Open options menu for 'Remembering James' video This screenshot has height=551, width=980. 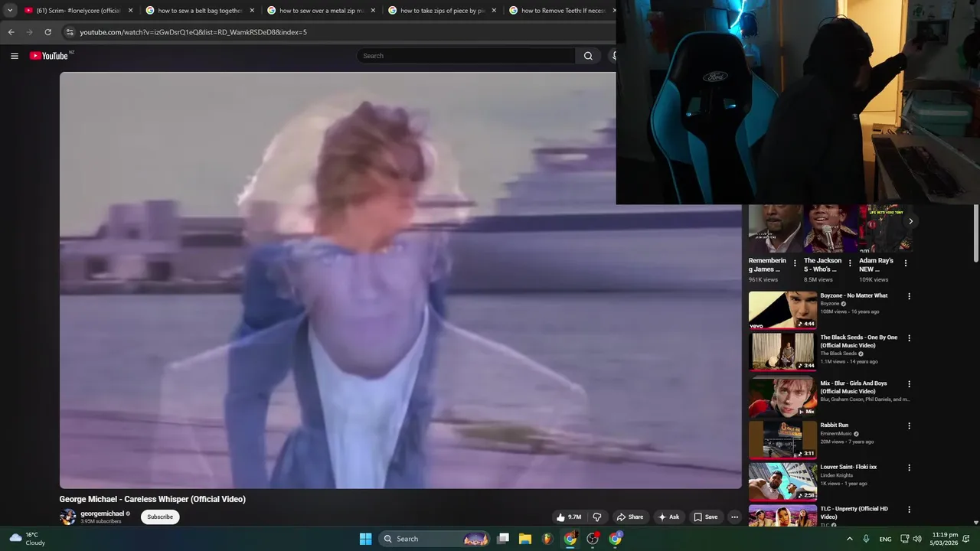[795, 263]
